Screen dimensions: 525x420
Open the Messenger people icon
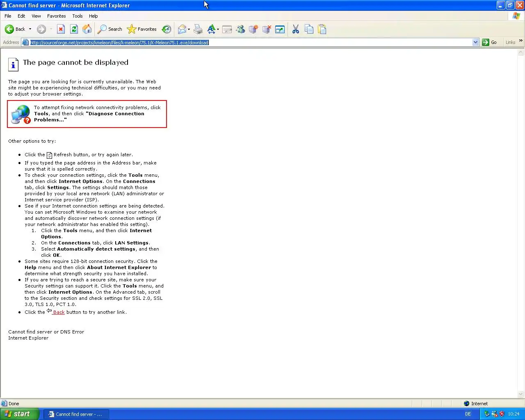[241, 29]
